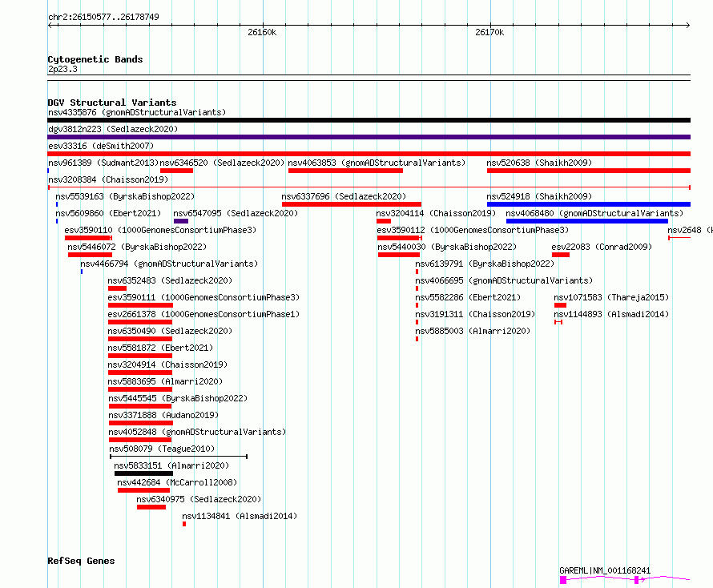
Task: Click the GAREML NM_001168241 gene label
Action: pyautogui.click(x=605, y=570)
